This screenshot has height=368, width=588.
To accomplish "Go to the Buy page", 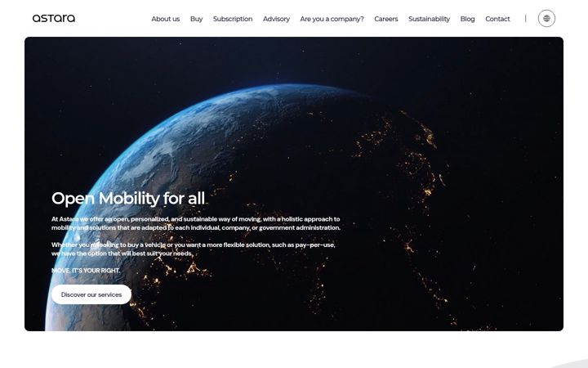I will coord(196,19).
